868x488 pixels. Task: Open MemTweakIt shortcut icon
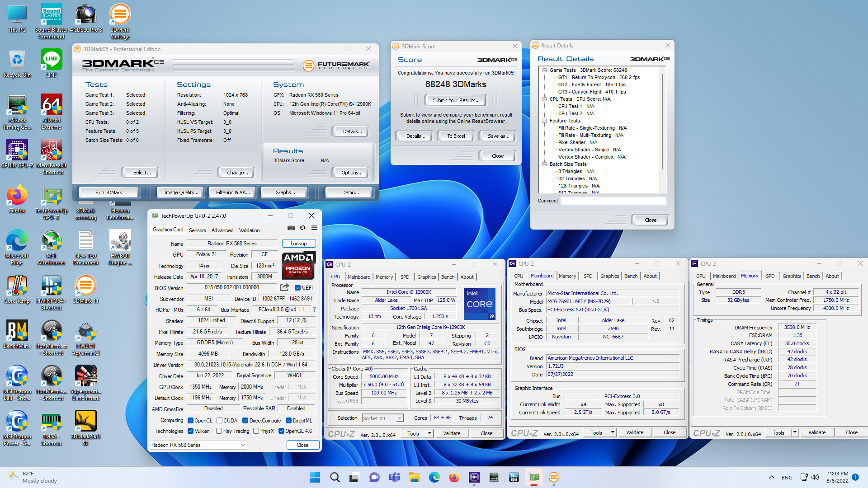52,157
